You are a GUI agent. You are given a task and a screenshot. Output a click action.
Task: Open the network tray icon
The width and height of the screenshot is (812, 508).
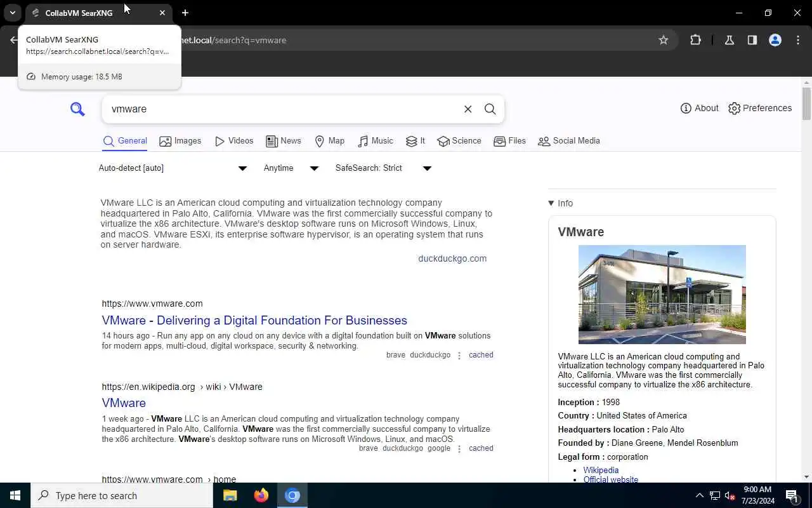(715, 495)
